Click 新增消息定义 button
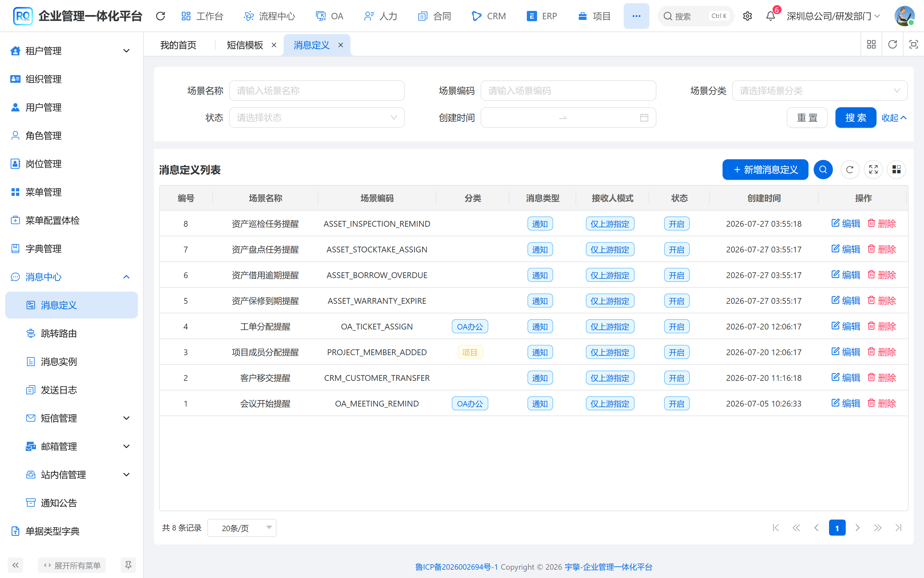The height and width of the screenshot is (578, 924). [x=765, y=170]
